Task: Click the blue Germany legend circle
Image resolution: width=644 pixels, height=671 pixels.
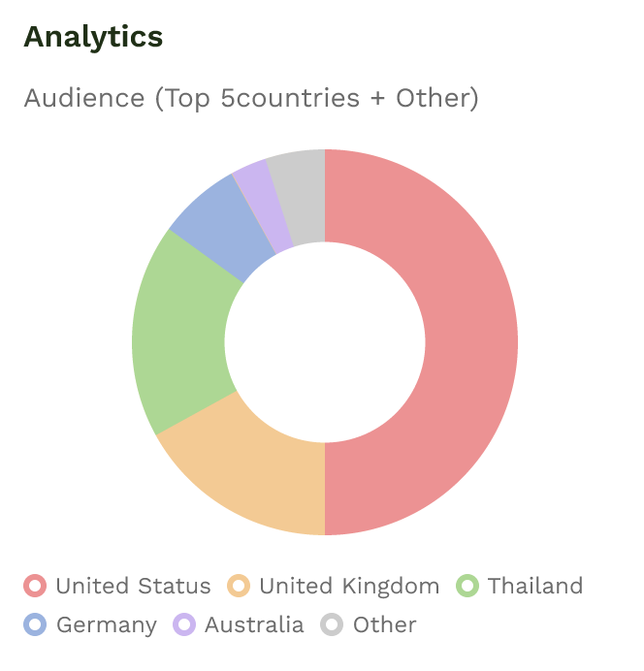Action: click(x=35, y=624)
